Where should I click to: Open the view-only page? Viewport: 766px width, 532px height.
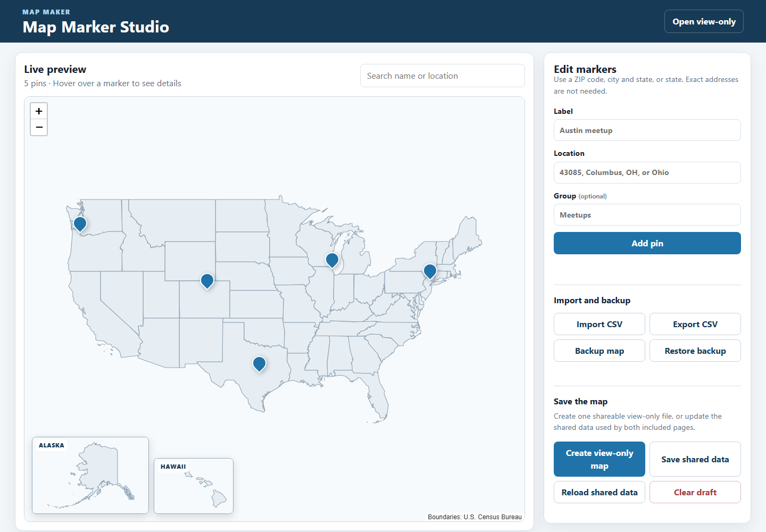(x=704, y=21)
